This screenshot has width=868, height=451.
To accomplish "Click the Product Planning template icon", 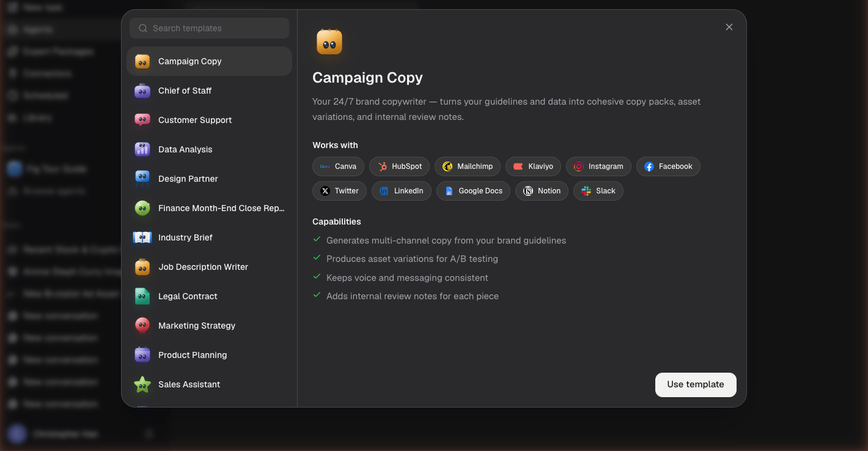I will pos(142,355).
